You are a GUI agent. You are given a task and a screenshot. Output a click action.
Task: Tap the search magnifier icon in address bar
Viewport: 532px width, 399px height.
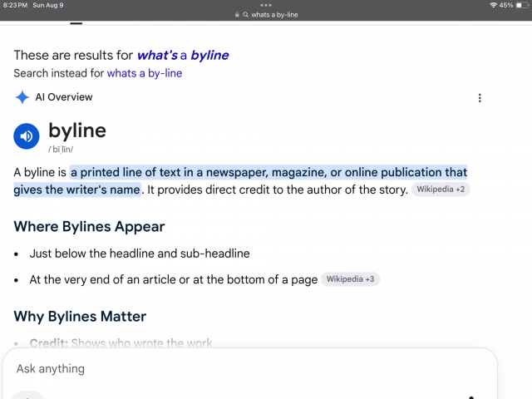click(246, 15)
